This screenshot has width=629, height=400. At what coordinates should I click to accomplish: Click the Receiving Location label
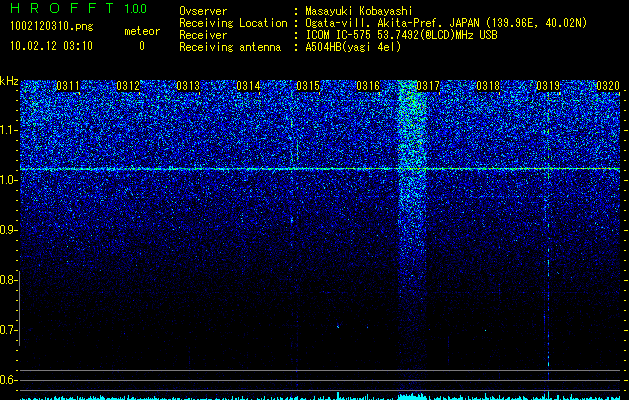[x=233, y=23]
